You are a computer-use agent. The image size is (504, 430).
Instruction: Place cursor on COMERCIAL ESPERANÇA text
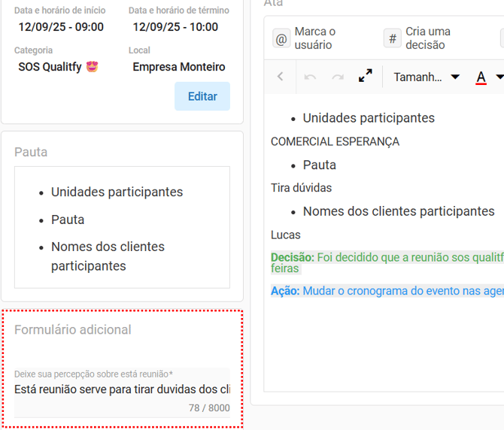335,141
